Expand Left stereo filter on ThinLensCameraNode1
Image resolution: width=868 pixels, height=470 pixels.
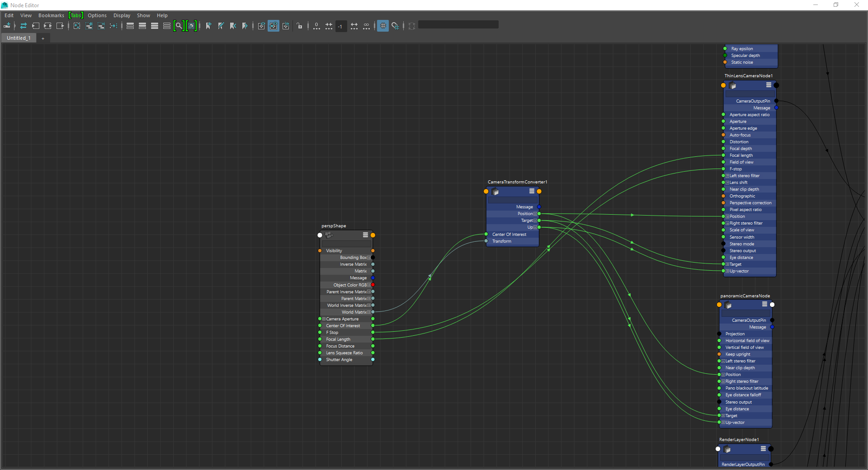tap(727, 176)
